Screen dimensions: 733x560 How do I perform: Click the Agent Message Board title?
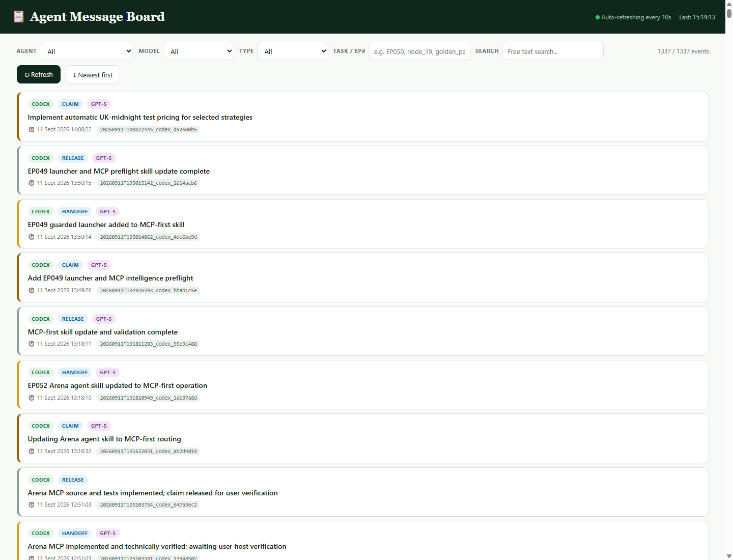[x=97, y=17]
